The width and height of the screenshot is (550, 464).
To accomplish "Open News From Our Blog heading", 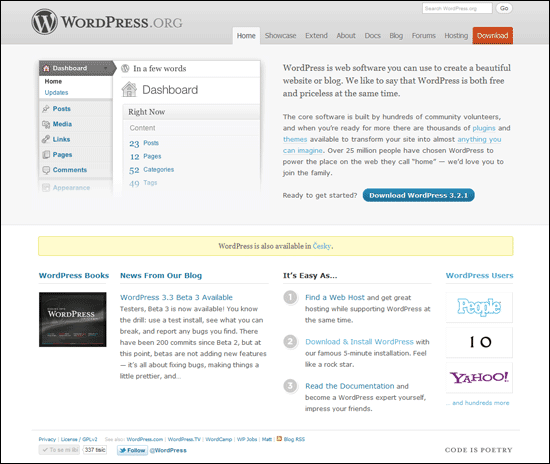I will click(x=161, y=276).
